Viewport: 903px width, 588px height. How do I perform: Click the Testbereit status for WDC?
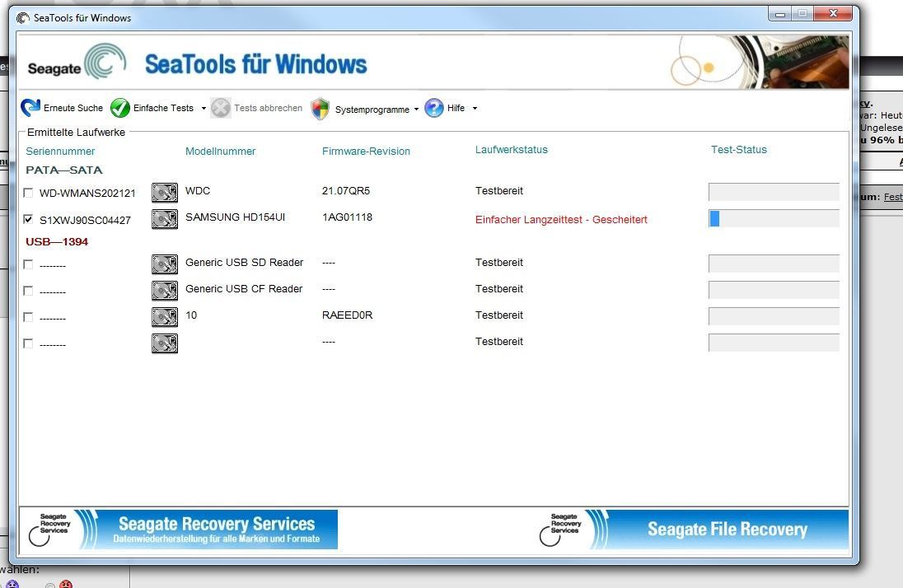pos(499,190)
